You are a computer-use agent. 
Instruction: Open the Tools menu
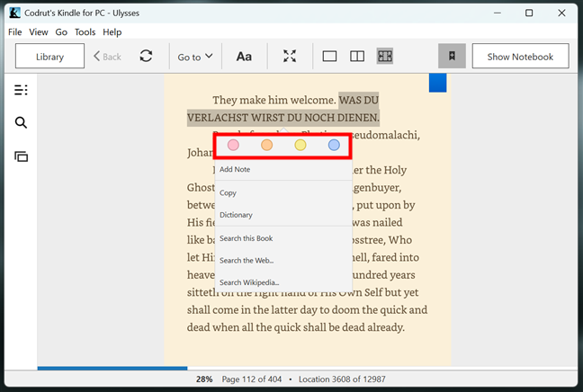coord(85,31)
